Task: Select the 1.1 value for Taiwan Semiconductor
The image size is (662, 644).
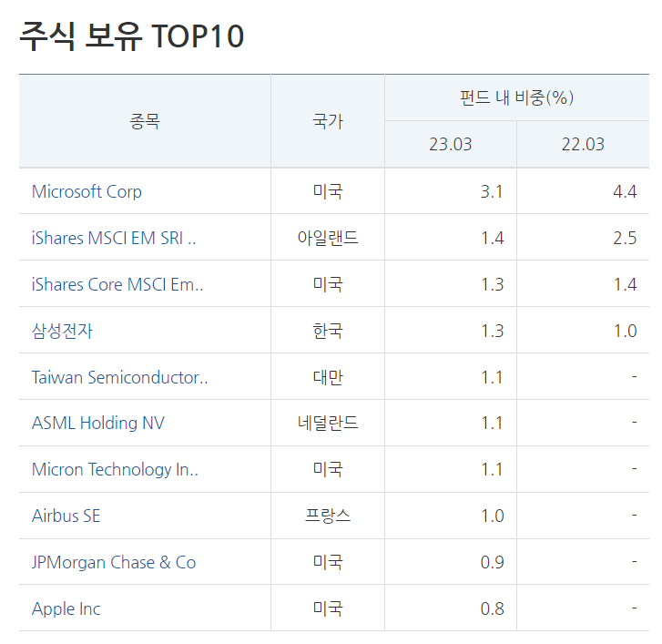Action: click(492, 377)
